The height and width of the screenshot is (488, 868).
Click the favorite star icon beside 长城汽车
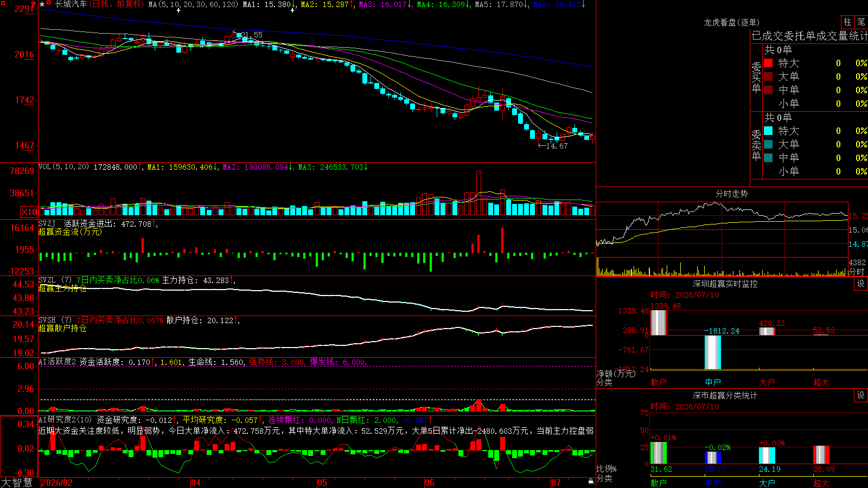coord(42,4)
